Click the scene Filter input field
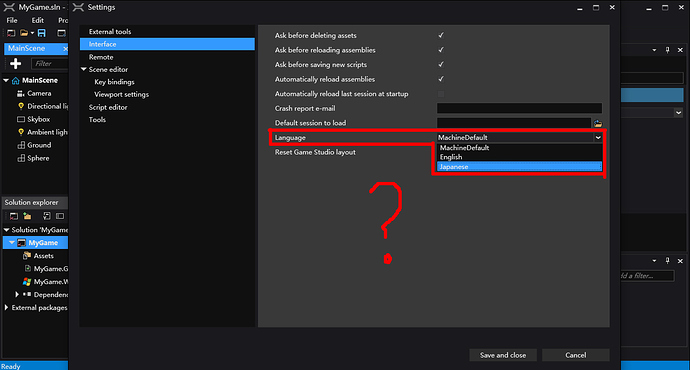690x370 pixels. click(x=50, y=64)
